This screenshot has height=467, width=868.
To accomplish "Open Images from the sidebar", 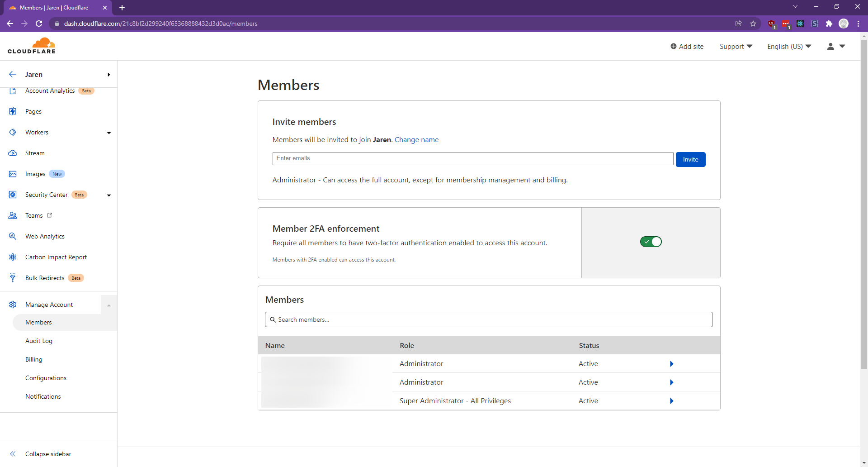I will 35,174.
